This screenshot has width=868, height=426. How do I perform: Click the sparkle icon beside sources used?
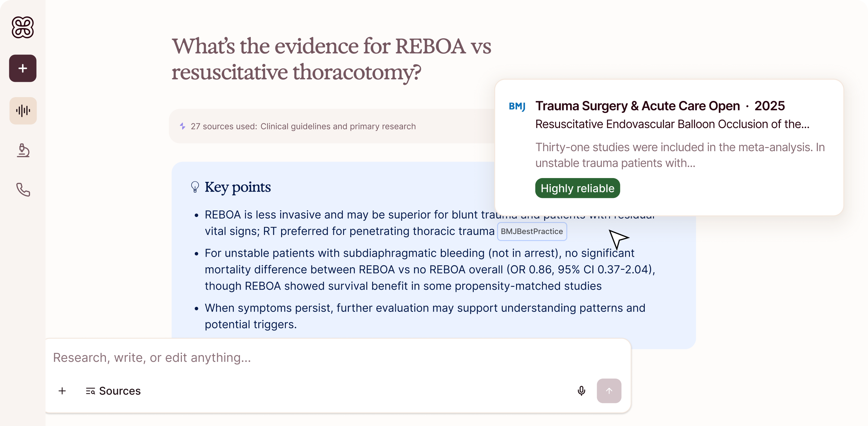[182, 127]
